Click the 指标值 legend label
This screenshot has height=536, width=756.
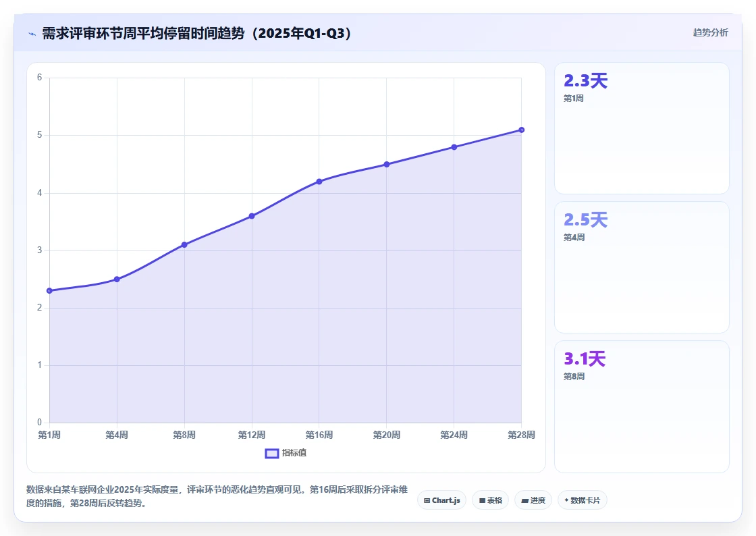point(294,452)
